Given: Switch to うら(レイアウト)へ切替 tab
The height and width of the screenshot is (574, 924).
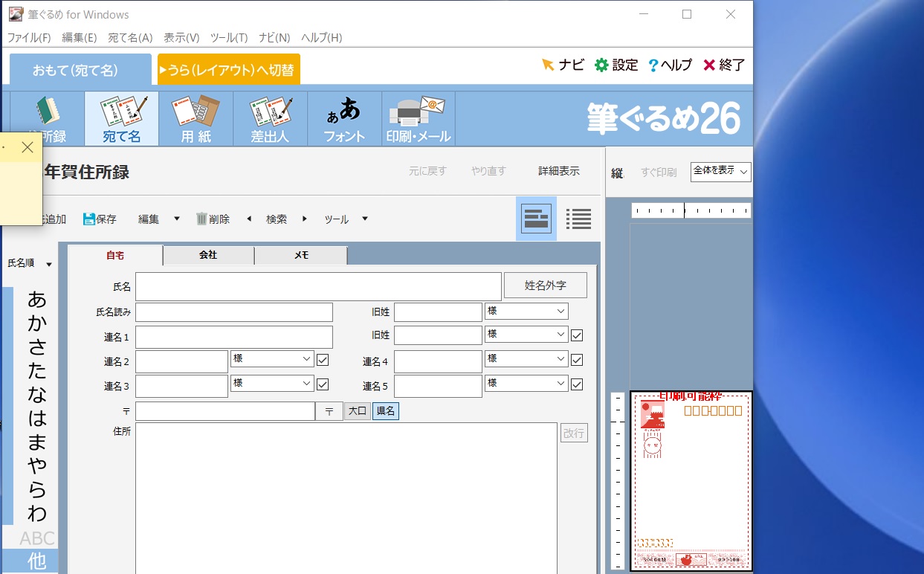Looking at the screenshot, I should pos(229,69).
